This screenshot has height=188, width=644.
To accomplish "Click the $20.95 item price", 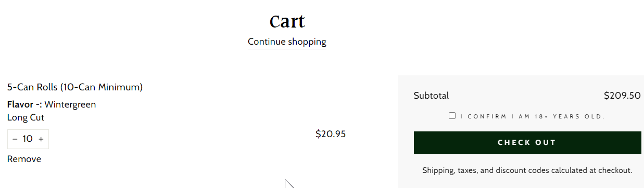I will 331,134.
